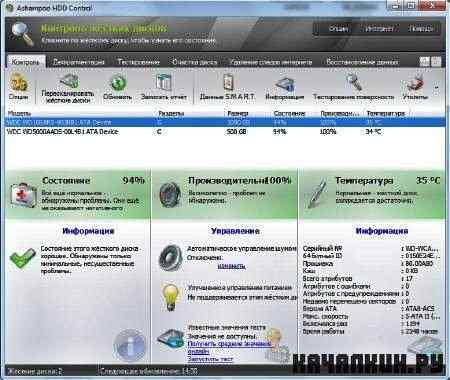The image size is (450, 380).
Task: Open the Помощь header button
Action: click(x=421, y=29)
